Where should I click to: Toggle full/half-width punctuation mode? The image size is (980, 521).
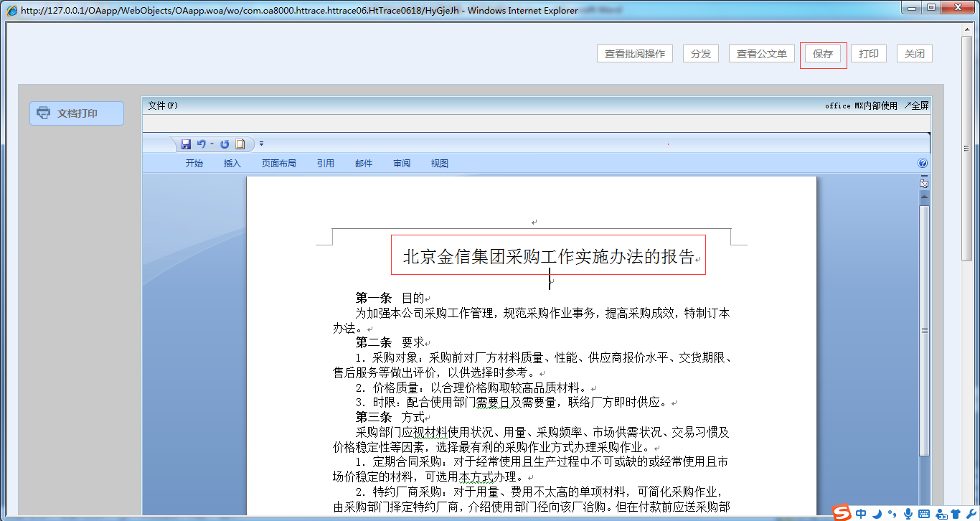coord(891,514)
